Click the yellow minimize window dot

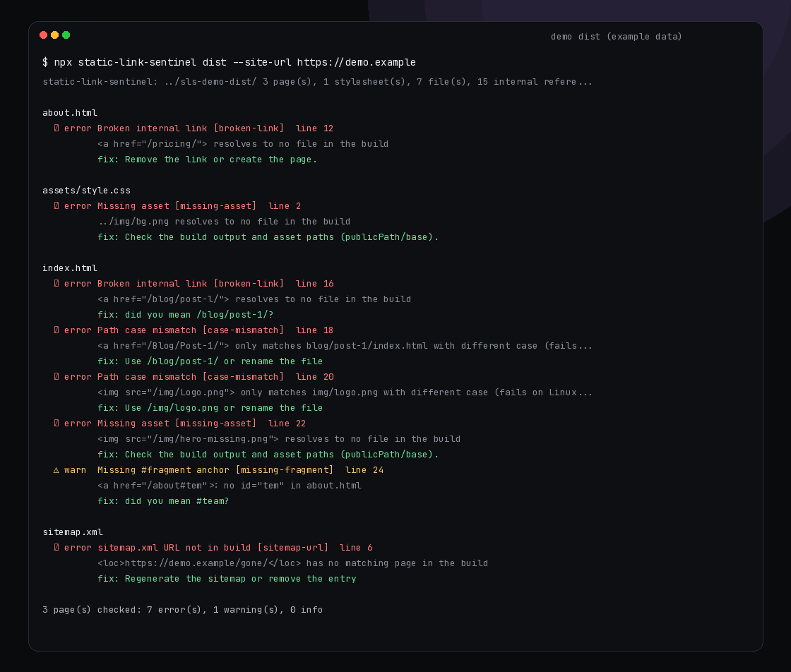pyautogui.click(x=54, y=35)
